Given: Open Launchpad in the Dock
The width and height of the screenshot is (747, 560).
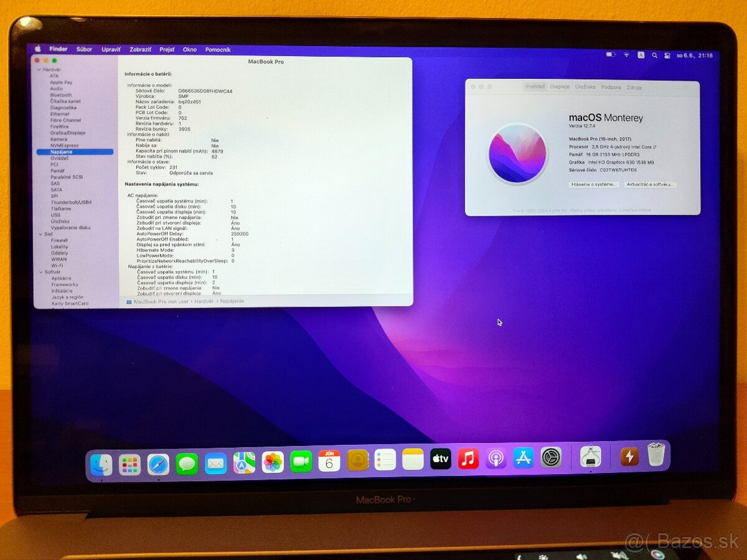Looking at the screenshot, I should tap(129, 464).
